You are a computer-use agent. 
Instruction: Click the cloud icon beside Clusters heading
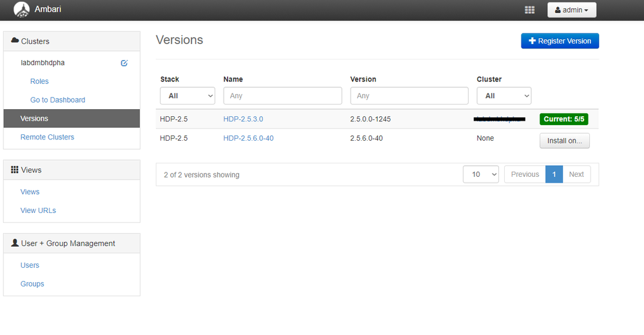click(x=15, y=40)
